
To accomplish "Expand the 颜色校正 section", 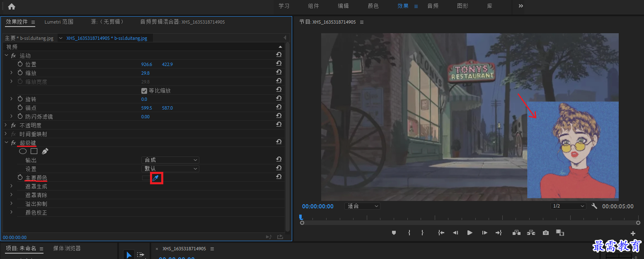I will pos(12,213).
